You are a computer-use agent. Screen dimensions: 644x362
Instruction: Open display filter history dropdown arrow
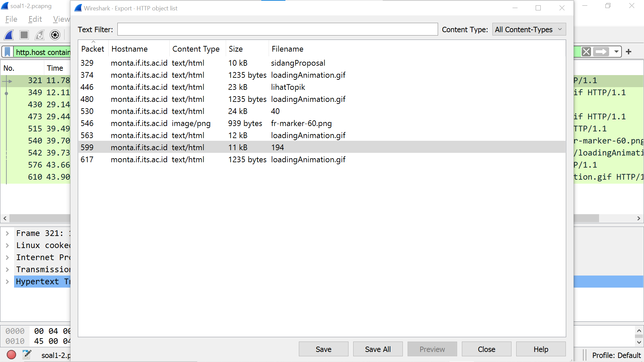[x=616, y=52]
